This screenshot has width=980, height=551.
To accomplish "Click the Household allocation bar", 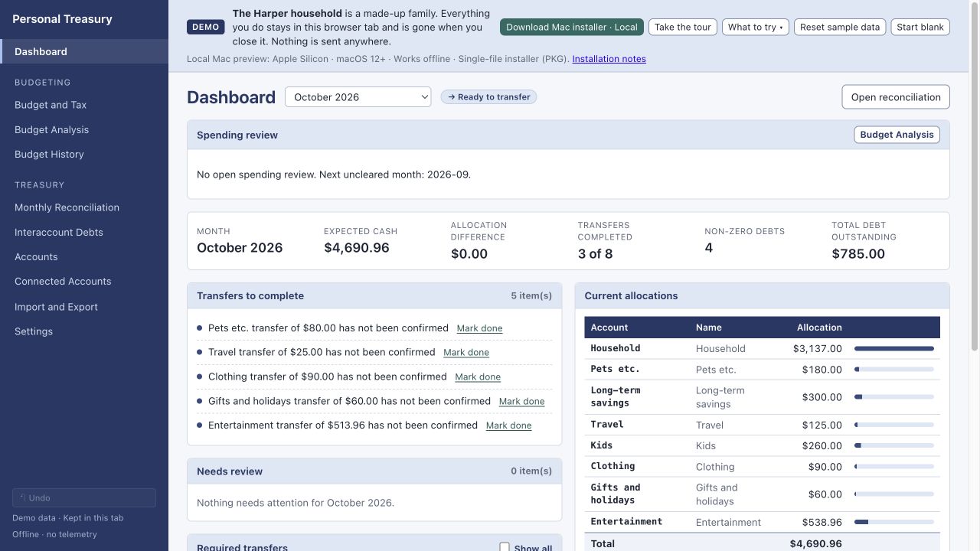I will [894, 348].
